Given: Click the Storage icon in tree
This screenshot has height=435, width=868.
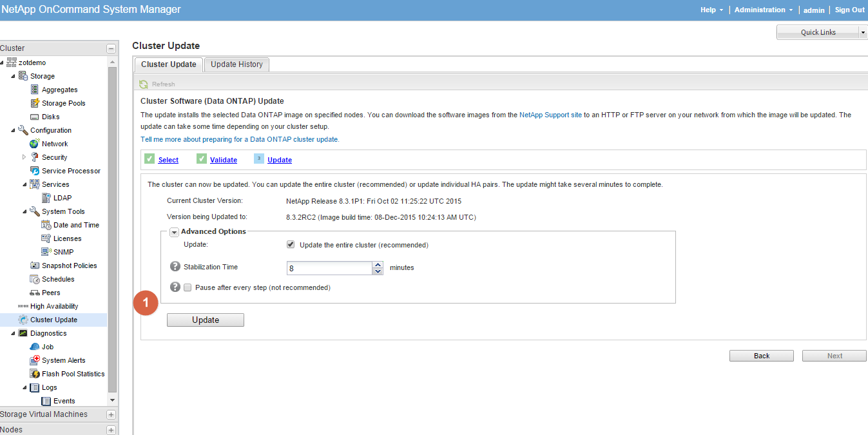Looking at the screenshot, I should pos(23,76).
